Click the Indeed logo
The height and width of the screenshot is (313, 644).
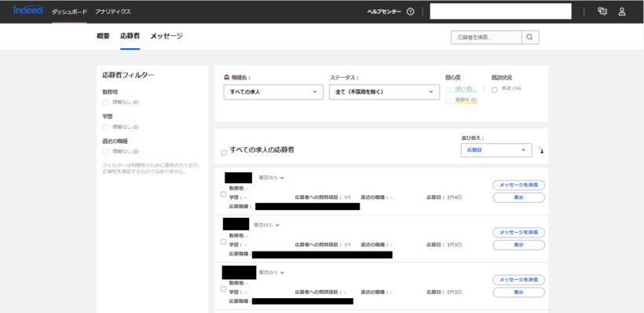[x=27, y=10]
